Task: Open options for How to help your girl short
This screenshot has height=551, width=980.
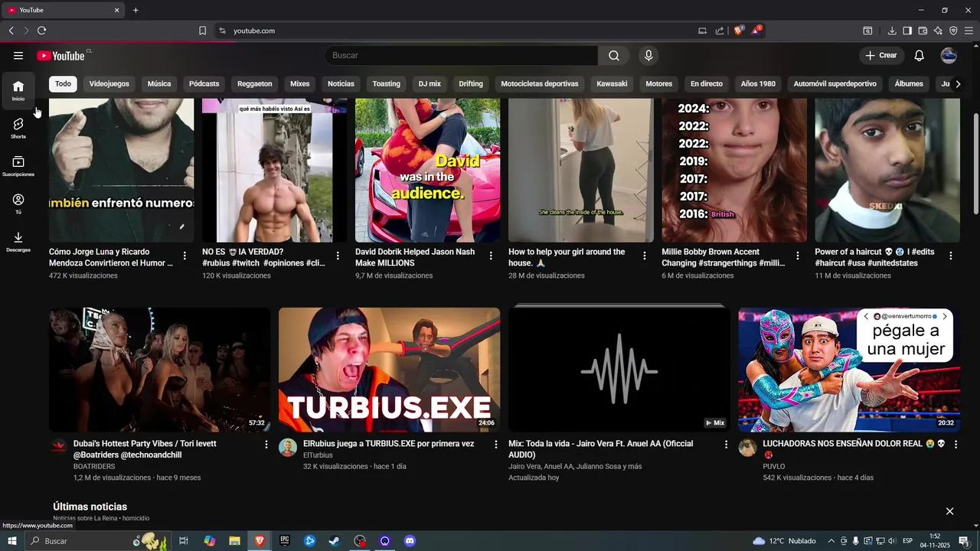Action: (644, 256)
